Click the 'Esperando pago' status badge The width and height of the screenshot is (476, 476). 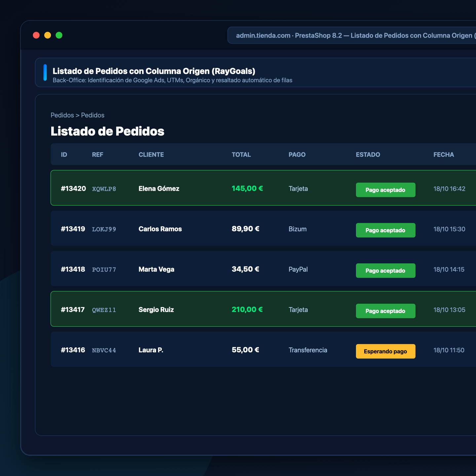(x=385, y=351)
